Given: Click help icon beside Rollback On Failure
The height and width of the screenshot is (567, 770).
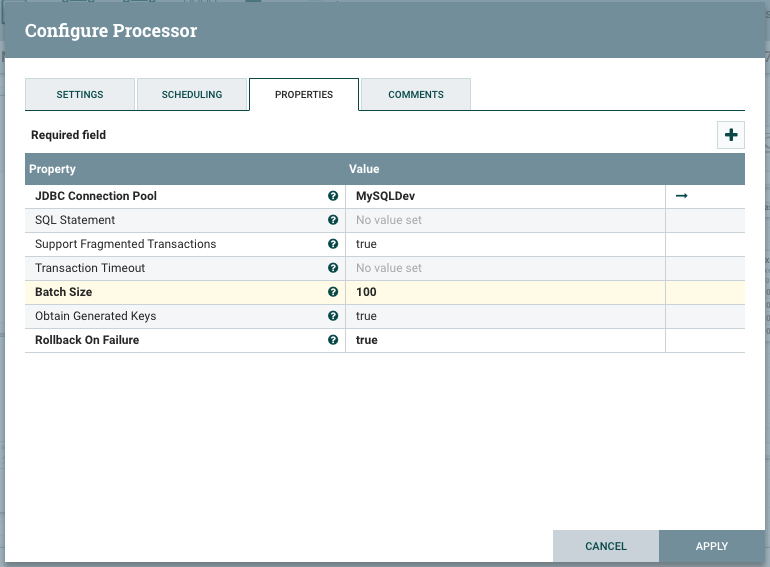Looking at the screenshot, I should (333, 340).
